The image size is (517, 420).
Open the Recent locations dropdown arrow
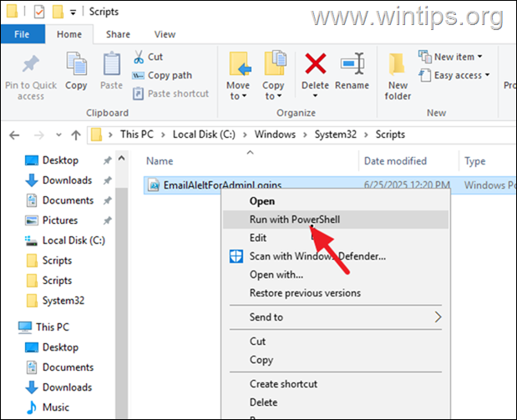pyautogui.click(x=58, y=134)
